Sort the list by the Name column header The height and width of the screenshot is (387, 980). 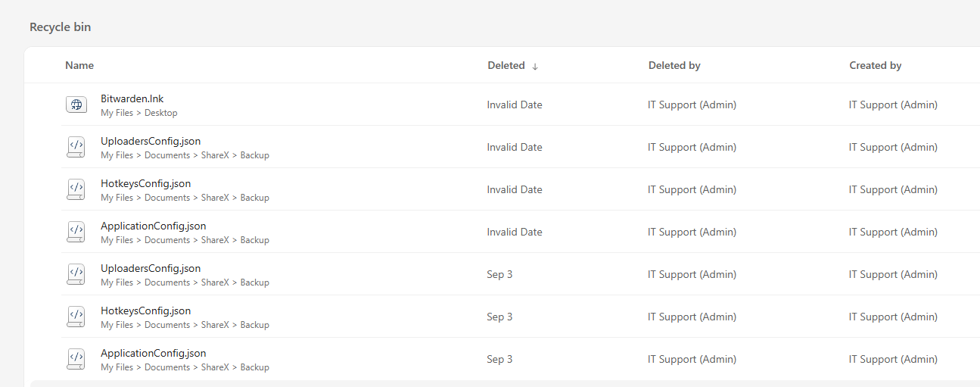79,65
